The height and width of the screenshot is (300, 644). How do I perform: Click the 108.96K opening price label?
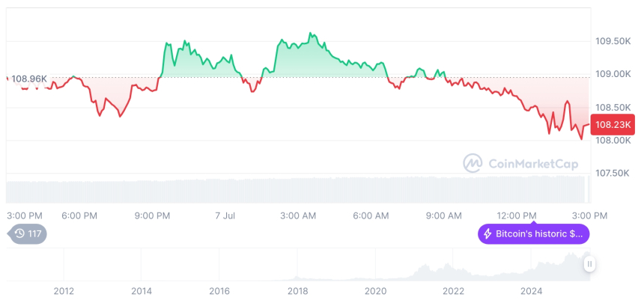pos(29,78)
